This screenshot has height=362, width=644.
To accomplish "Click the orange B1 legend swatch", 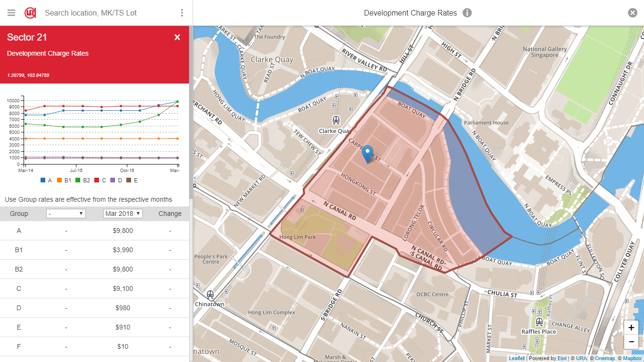I will 59,180.
